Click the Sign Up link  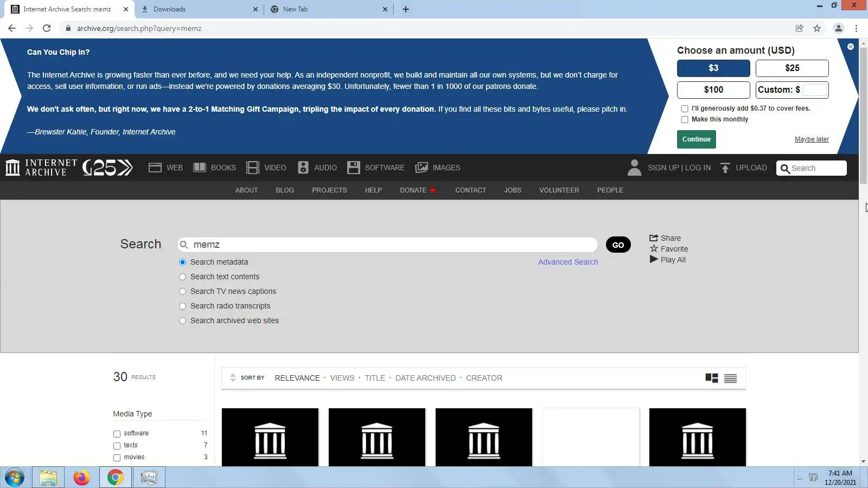(663, 168)
